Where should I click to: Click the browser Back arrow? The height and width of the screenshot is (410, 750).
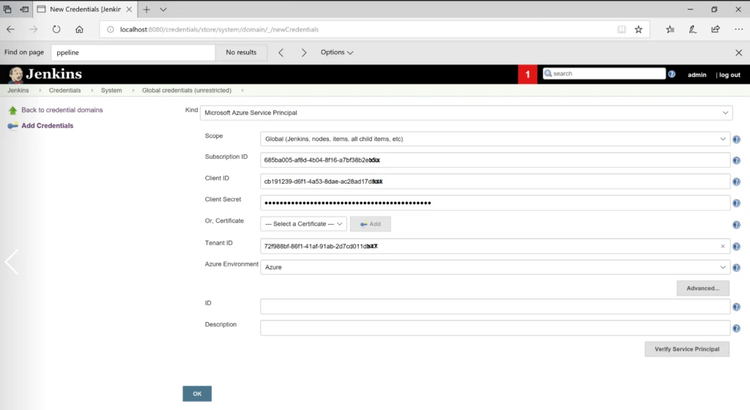click(11, 29)
